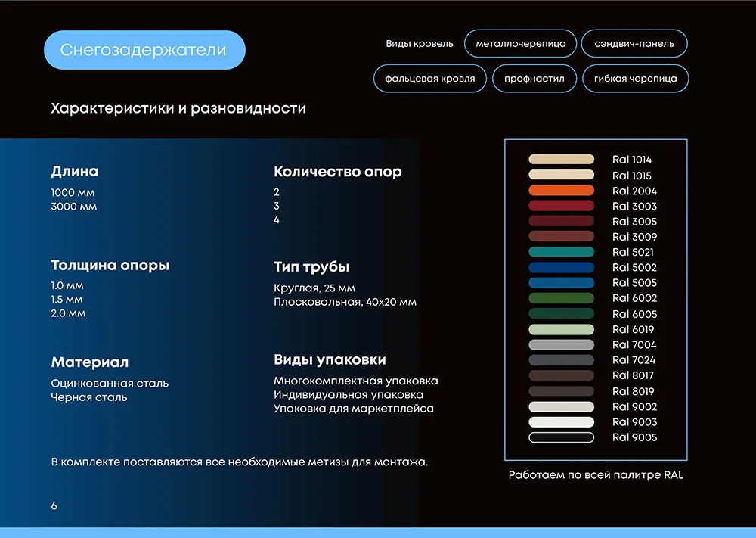Click the Плоскоовальная, 40х20 мм pipe type
This screenshot has width=756, height=538.
click(345, 302)
